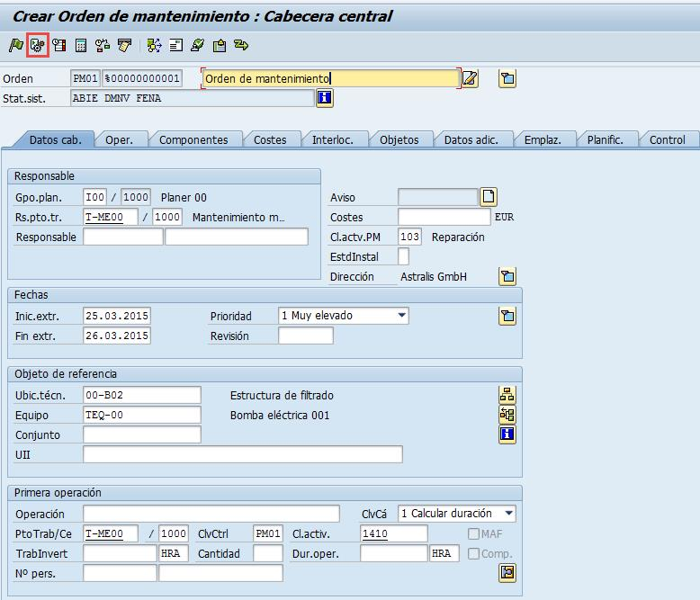Open the Datos adic. tab
The height and width of the screenshot is (600, 700).
coord(471,139)
